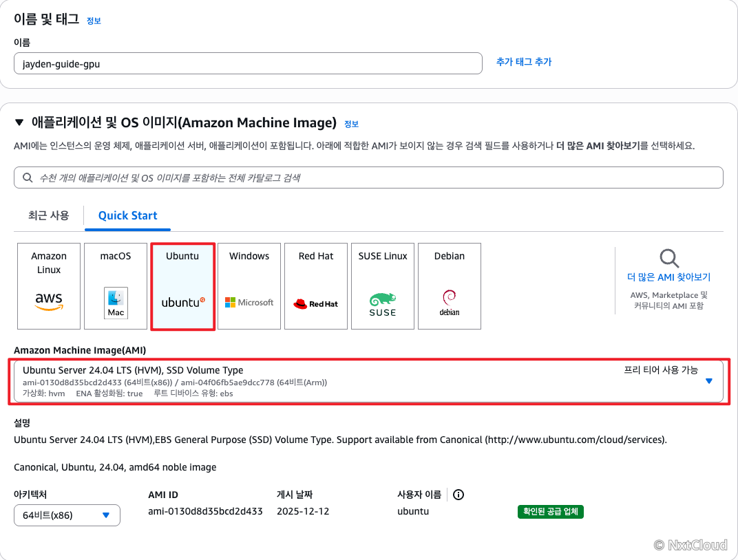Screen dimensions: 738x560
Task: Select the SUSE Linux AMI tile
Action: point(383,286)
